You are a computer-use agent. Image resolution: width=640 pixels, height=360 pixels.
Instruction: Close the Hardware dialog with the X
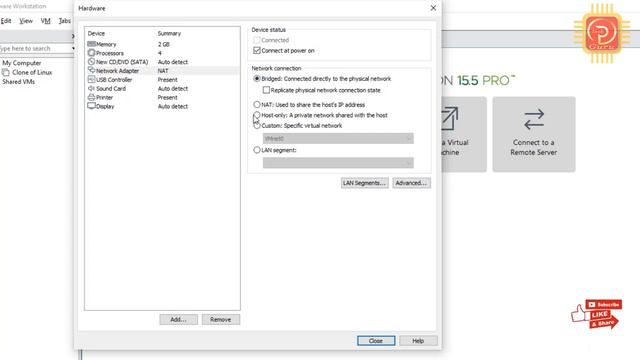(x=433, y=8)
